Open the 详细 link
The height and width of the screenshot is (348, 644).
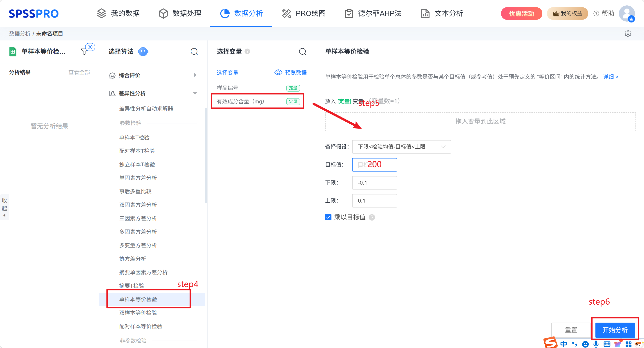[610, 77]
